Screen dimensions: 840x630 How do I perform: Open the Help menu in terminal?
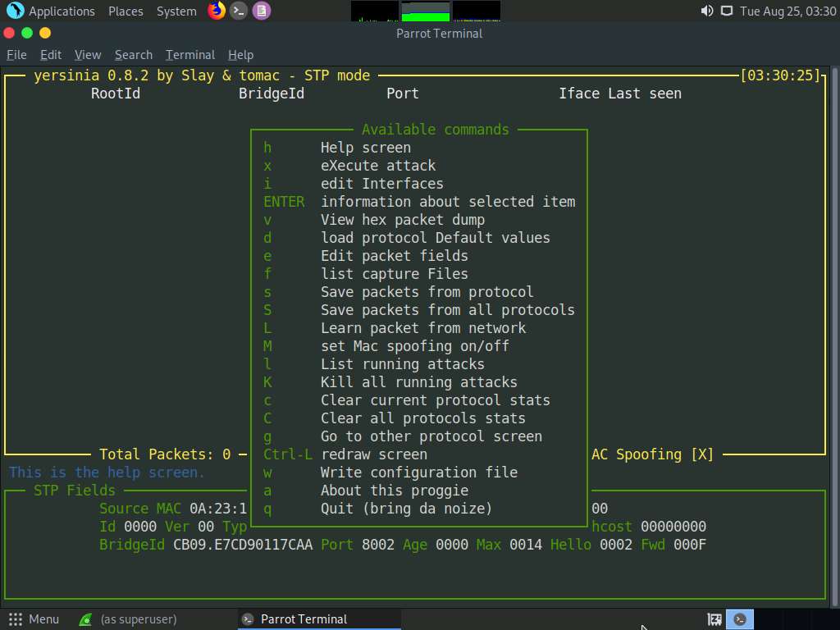click(x=240, y=55)
